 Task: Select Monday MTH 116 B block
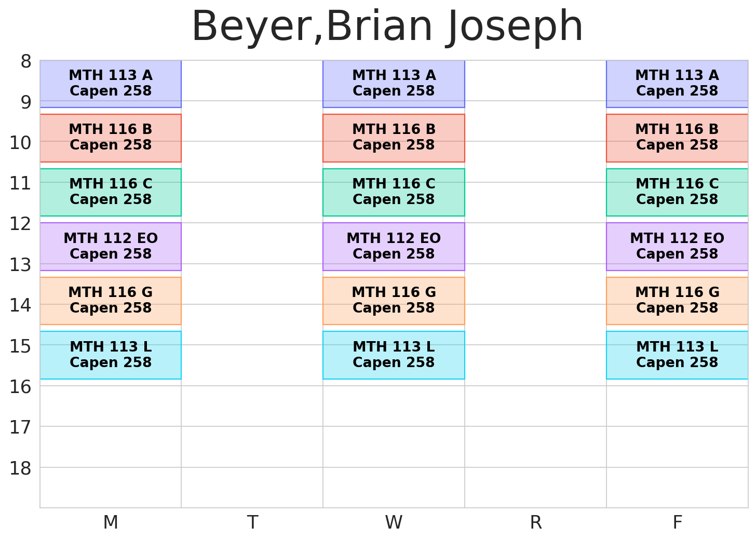click(111, 138)
